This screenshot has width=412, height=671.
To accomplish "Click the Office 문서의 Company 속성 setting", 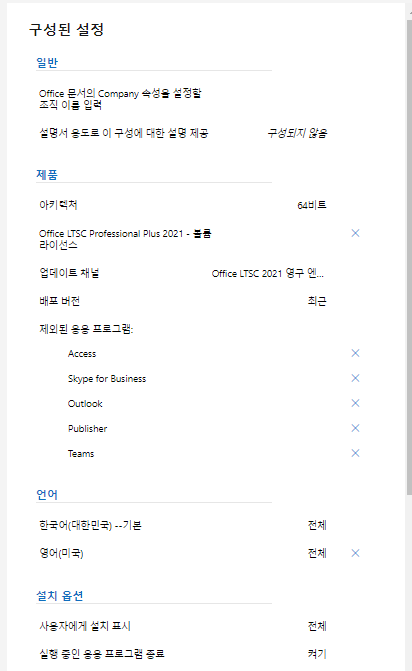I will 120,99.
